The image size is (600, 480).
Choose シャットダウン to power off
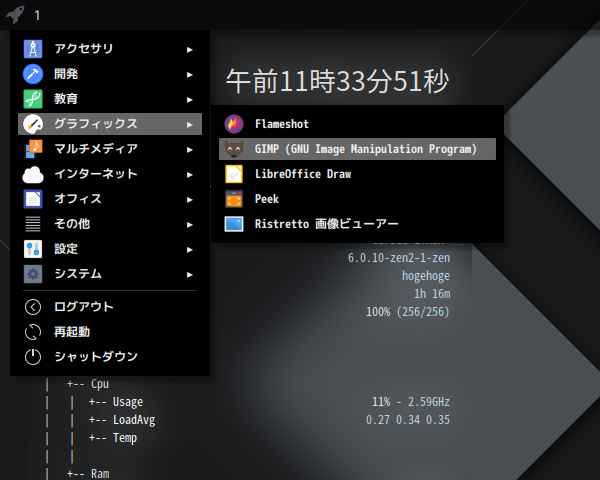pos(110,357)
